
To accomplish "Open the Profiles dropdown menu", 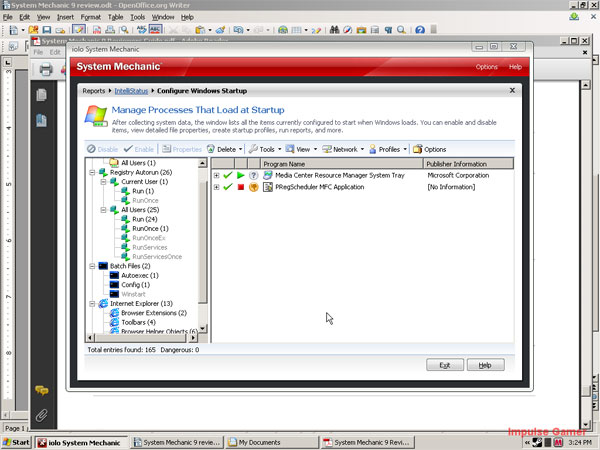I will coord(388,149).
